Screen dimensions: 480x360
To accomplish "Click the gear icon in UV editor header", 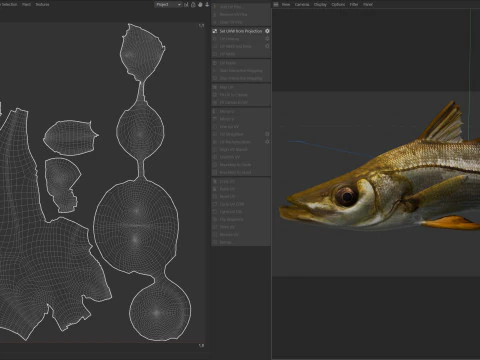I will tap(200, 4).
